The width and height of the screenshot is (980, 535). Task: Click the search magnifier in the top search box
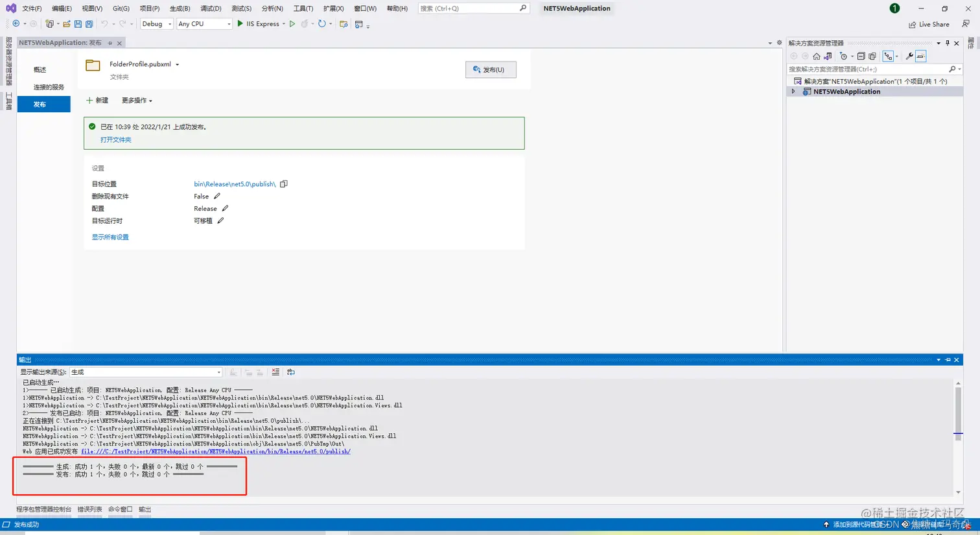(523, 8)
